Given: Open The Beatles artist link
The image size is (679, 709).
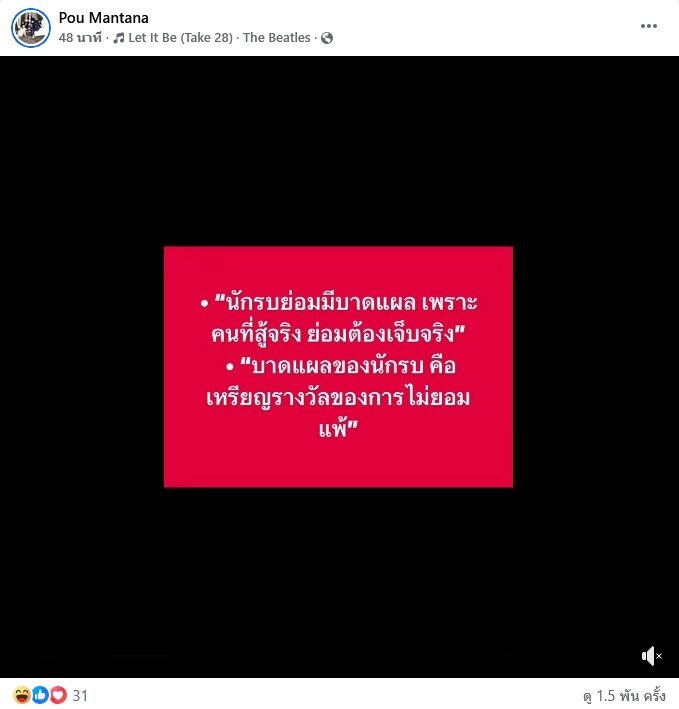Looking at the screenshot, I should pos(277,38).
